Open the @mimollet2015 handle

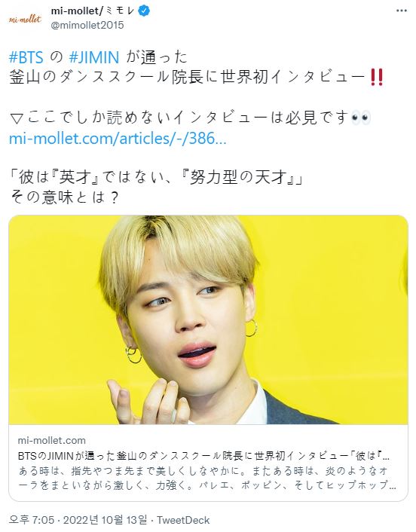[x=87, y=25]
